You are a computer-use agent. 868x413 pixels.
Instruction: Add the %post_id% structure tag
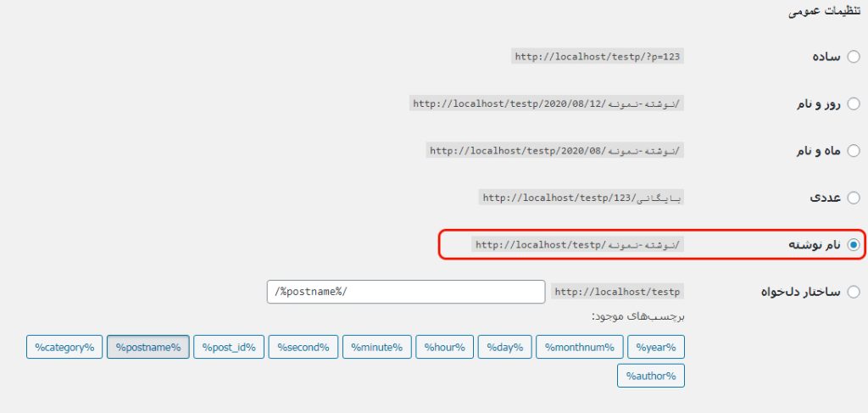(x=229, y=347)
